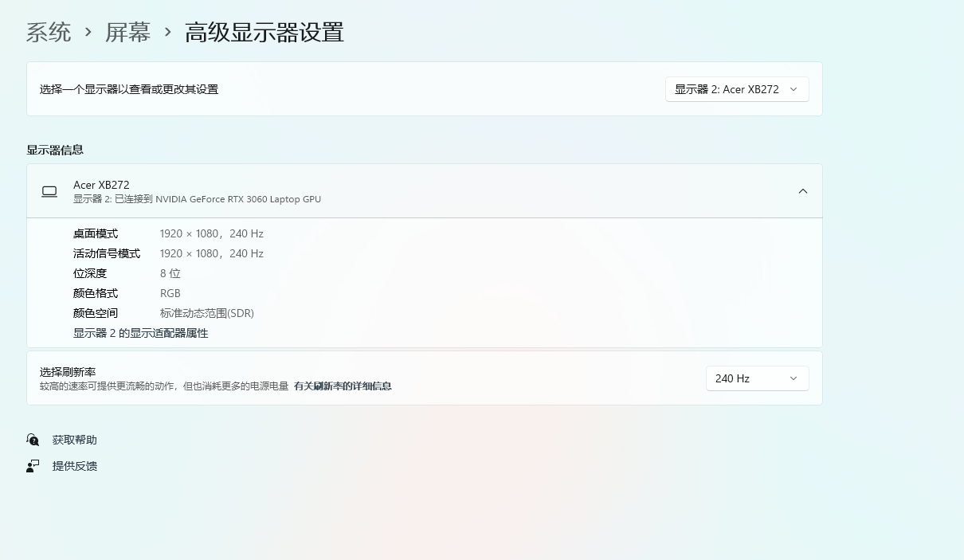Viewport: 964px width, 560px height.
Task: Click the 位深度 value 8 位
Action: point(170,273)
